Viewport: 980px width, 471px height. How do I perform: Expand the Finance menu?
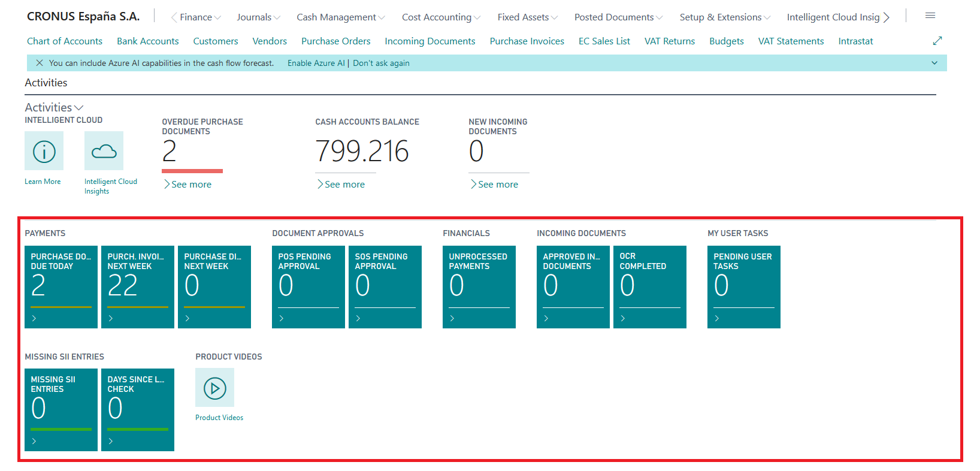[x=200, y=17]
